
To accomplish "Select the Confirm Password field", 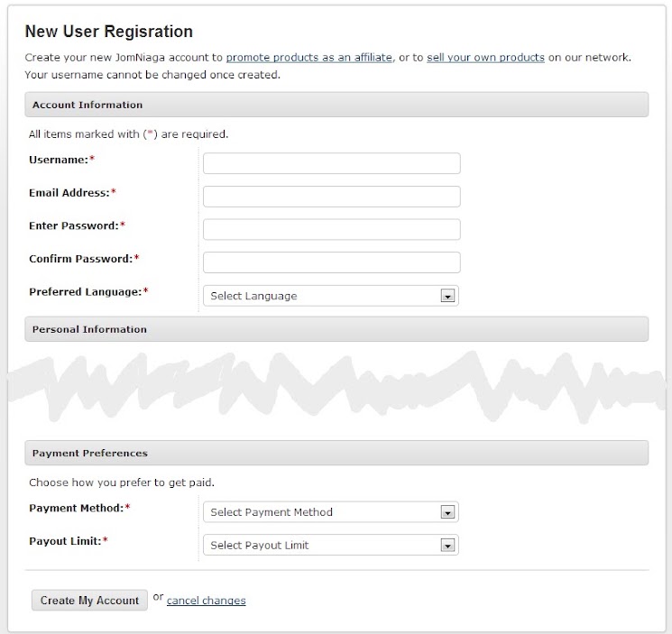I will tap(331, 262).
